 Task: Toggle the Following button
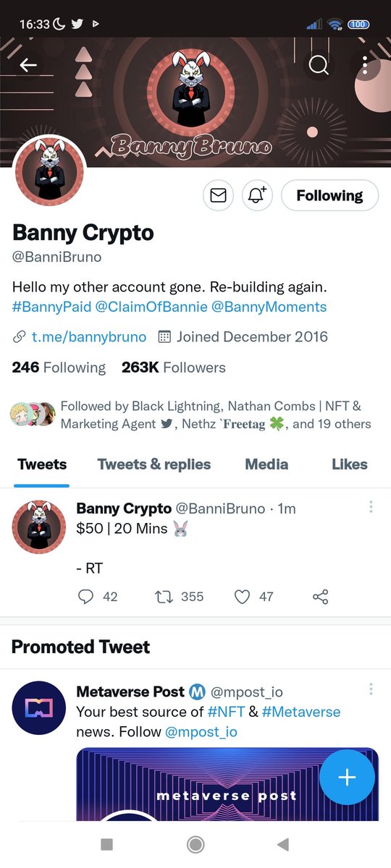coord(329,195)
